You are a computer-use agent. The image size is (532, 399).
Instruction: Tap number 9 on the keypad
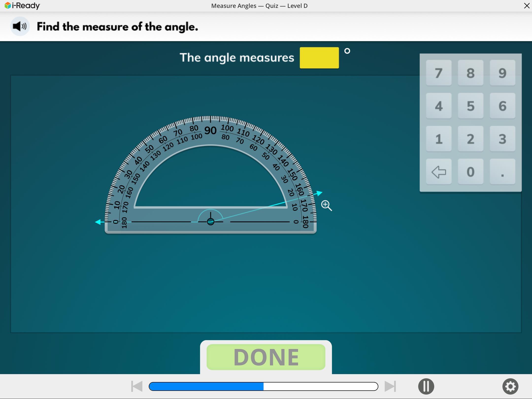tap(502, 73)
